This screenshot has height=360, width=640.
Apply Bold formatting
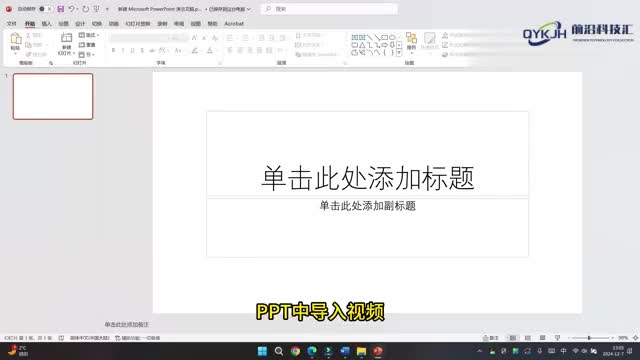point(113,51)
